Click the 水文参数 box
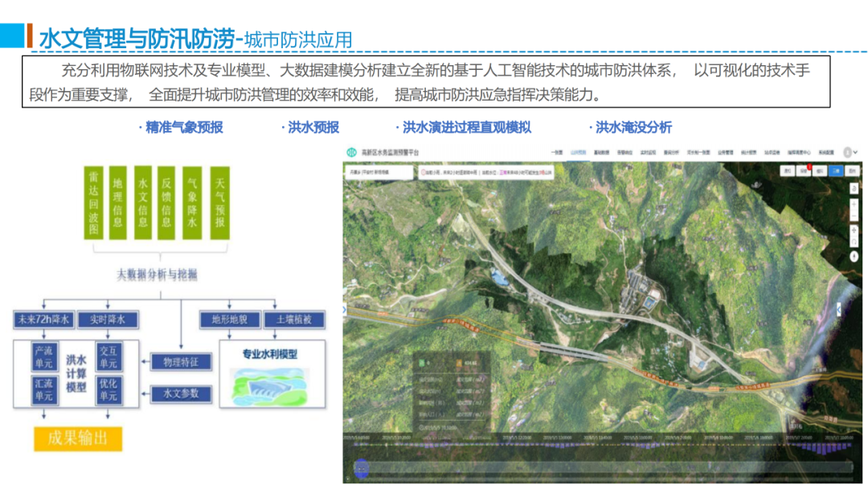The image size is (868, 489). [181, 394]
